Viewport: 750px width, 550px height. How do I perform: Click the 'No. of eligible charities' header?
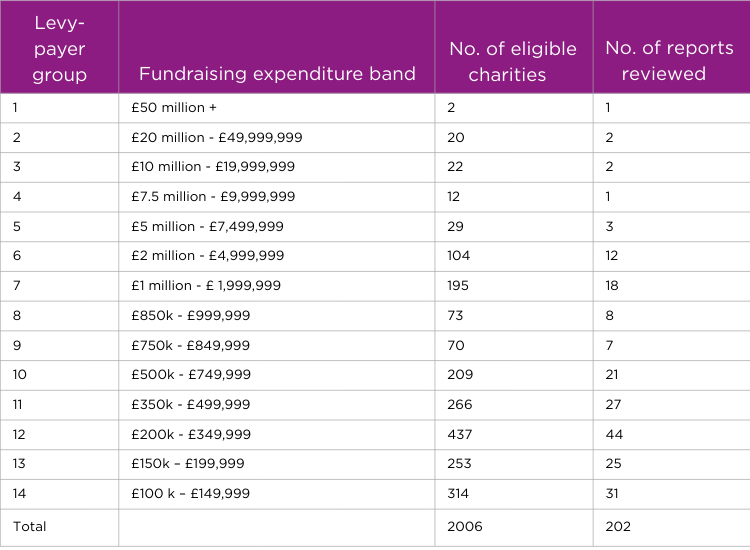(513, 61)
